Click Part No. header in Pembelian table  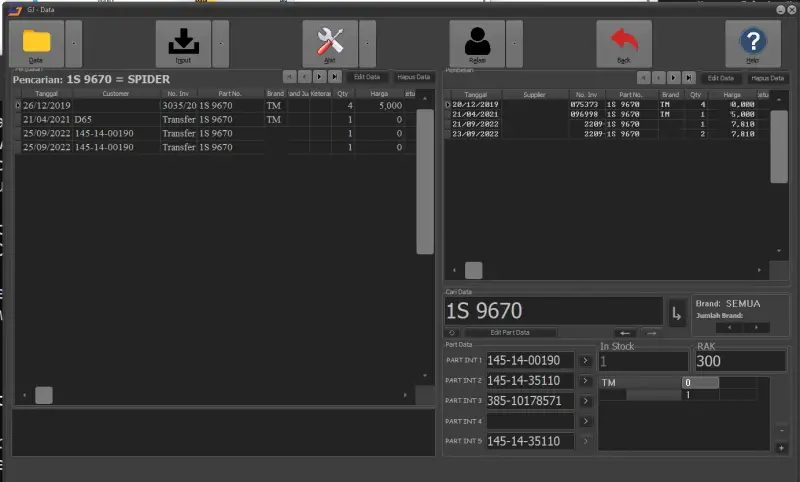(x=631, y=94)
